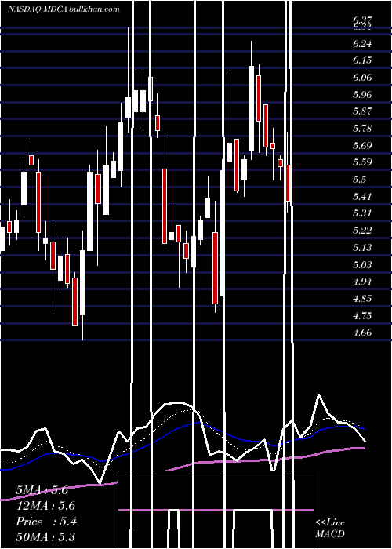The width and height of the screenshot is (392, 549).
Task: Select the 5.03 price level label
Action: (362, 264)
